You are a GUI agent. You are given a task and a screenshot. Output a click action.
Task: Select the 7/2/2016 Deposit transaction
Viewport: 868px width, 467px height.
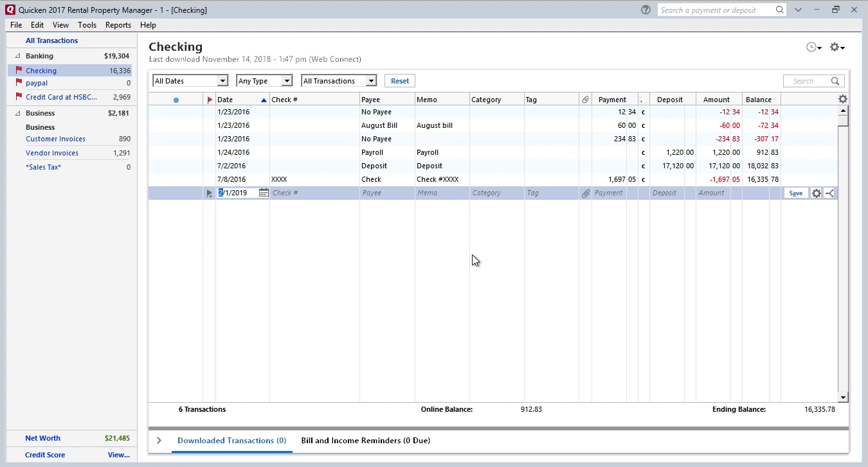(493, 166)
